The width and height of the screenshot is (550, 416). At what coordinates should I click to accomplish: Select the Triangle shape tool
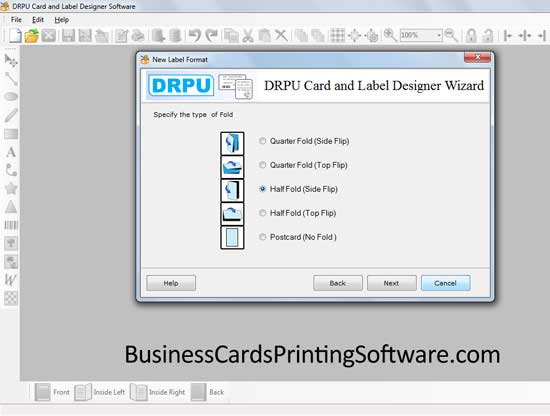point(11,207)
